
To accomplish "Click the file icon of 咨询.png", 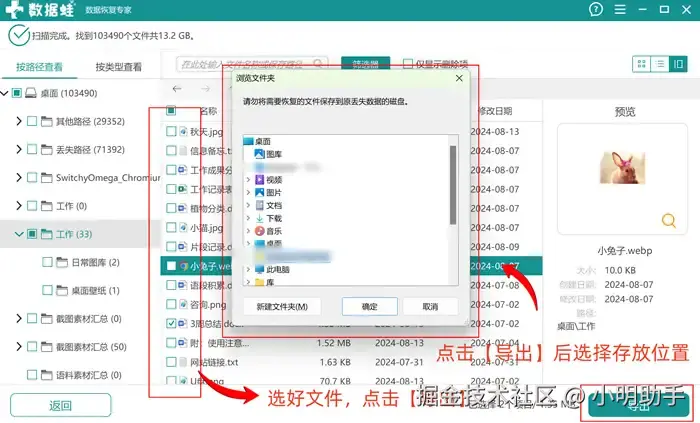I will [183, 304].
